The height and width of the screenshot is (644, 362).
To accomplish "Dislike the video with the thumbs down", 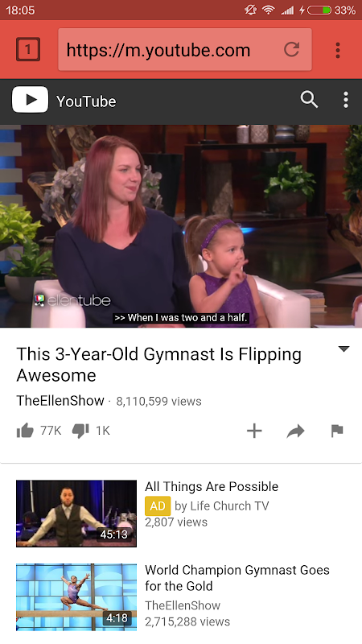I will pyautogui.click(x=80, y=431).
